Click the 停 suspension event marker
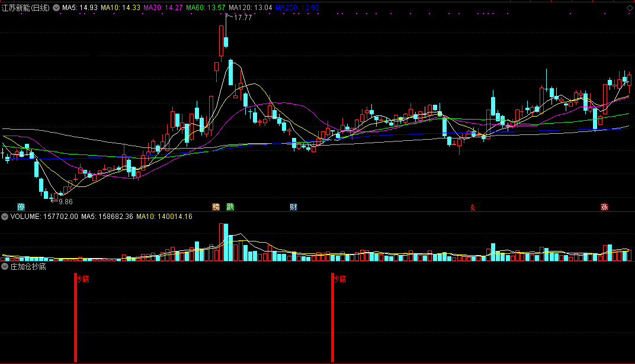This screenshot has width=635, height=364. 21,207
